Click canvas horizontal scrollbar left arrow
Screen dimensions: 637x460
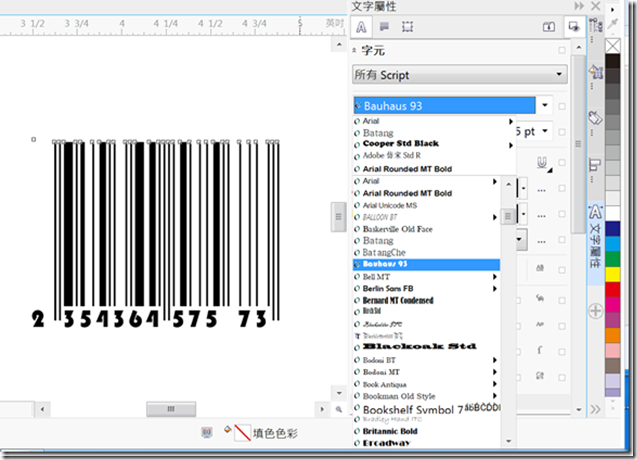click(42, 409)
